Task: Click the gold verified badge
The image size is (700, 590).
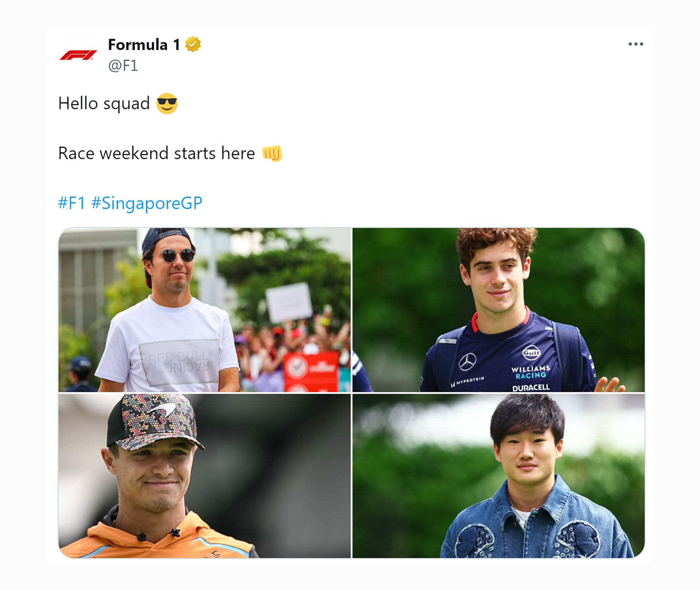Action: [x=192, y=44]
